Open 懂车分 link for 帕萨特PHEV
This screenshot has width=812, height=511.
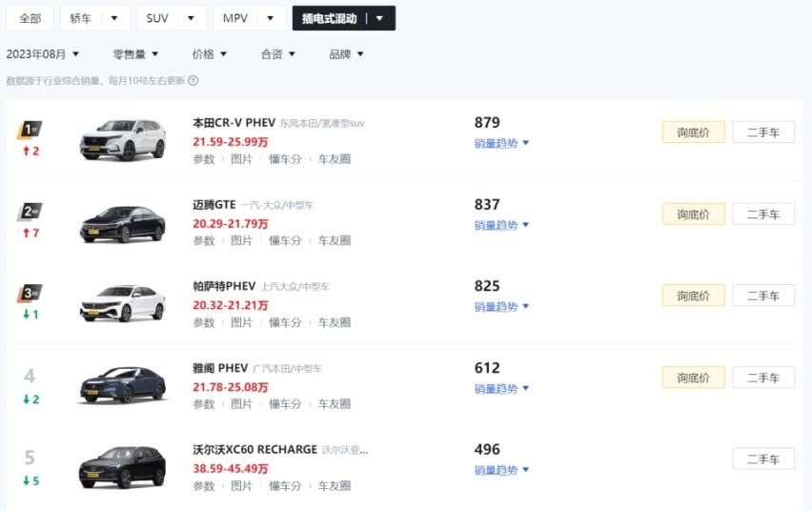coord(285,322)
